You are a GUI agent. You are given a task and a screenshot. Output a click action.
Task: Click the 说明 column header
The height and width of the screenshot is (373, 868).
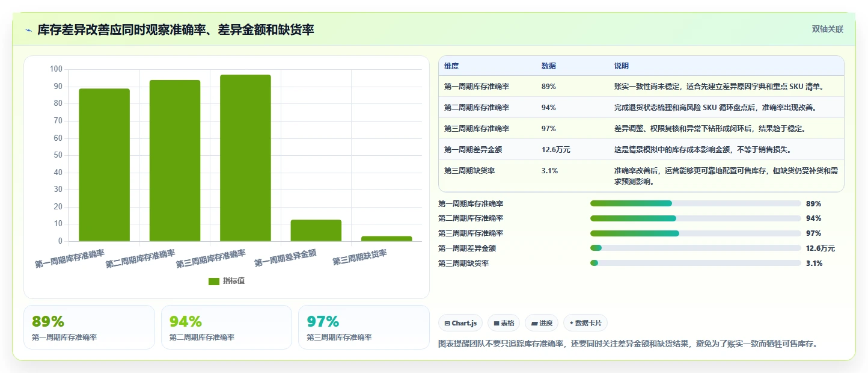(622, 66)
